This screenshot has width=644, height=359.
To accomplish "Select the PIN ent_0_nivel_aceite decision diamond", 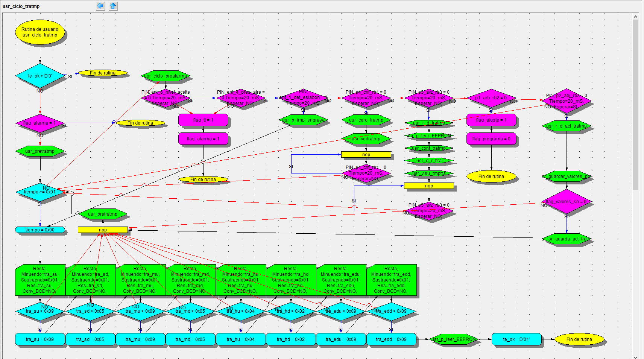I will click(x=166, y=98).
